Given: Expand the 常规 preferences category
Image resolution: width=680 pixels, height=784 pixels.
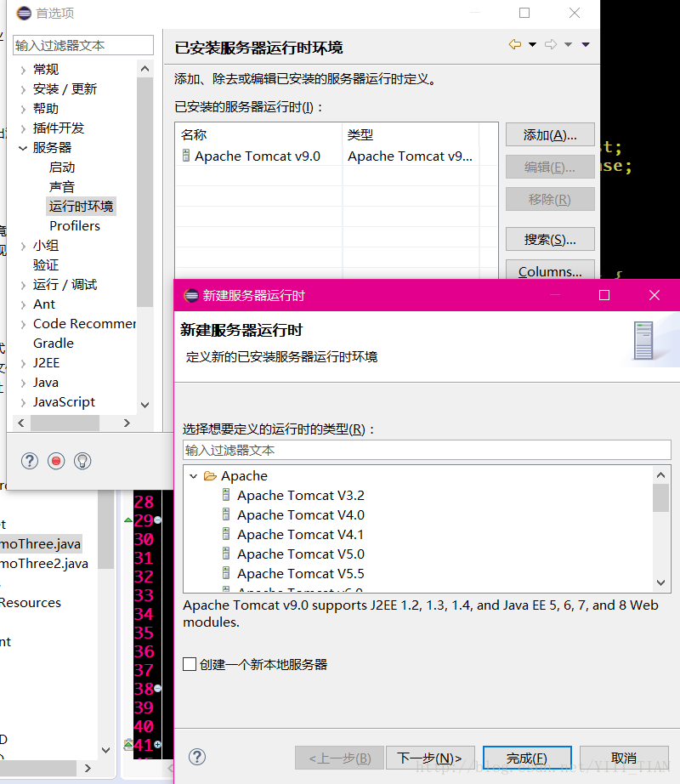Looking at the screenshot, I should (23, 70).
